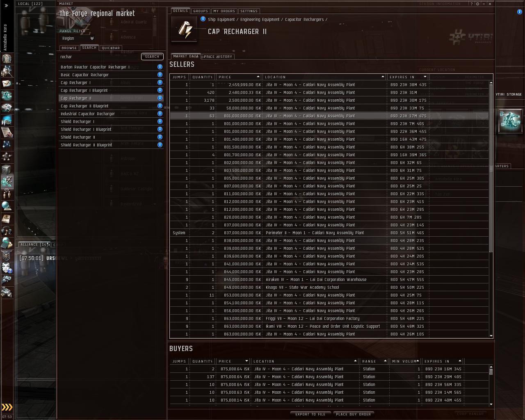This screenshot has width=525, height=420.
Task: Click the Cap Recharger II item thumbnail
Action: point(184,29)
